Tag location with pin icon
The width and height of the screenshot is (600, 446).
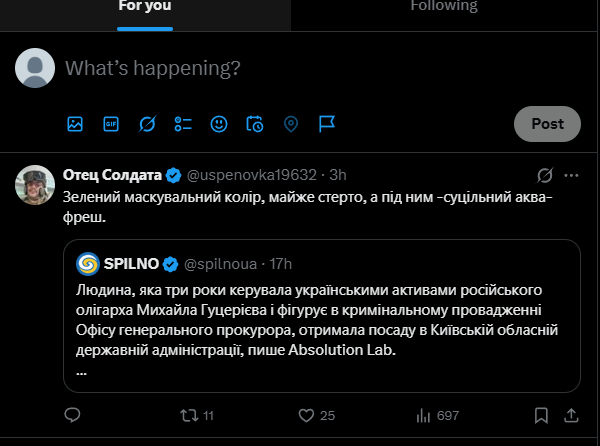click(291, 124)
